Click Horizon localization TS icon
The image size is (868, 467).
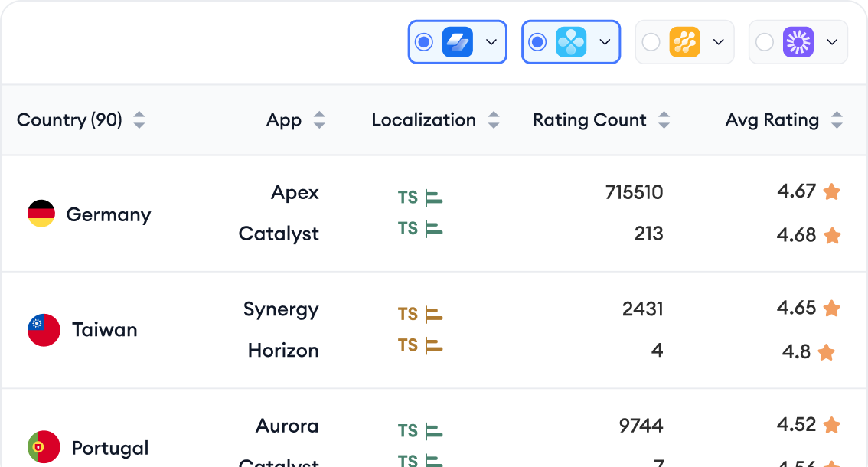coord(420,345)
